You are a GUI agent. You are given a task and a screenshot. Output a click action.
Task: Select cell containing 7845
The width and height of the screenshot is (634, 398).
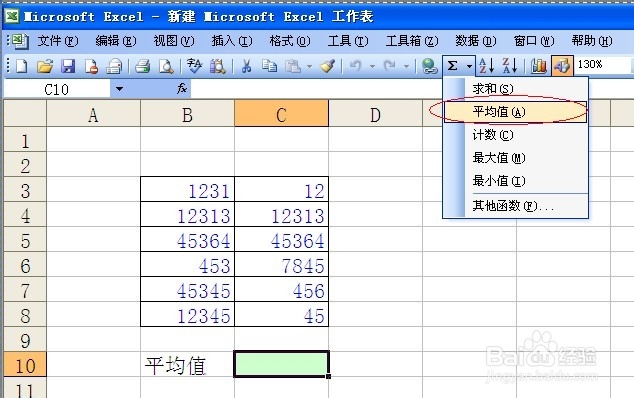point(281,265)
